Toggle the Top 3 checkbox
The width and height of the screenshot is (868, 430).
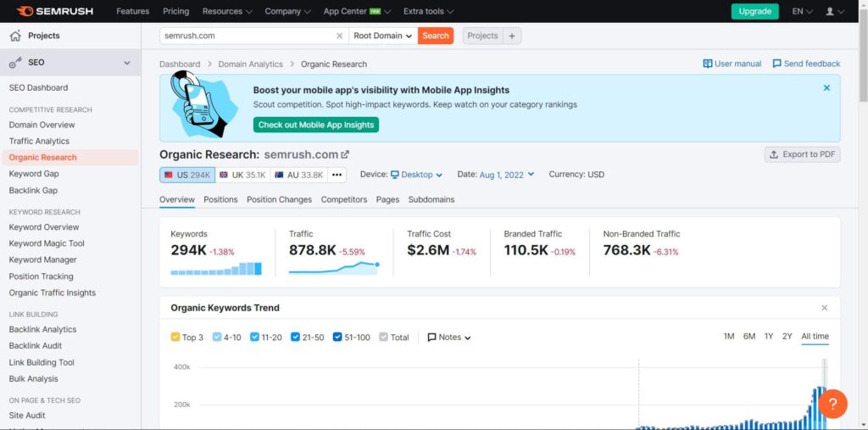(x=175, y=337)
